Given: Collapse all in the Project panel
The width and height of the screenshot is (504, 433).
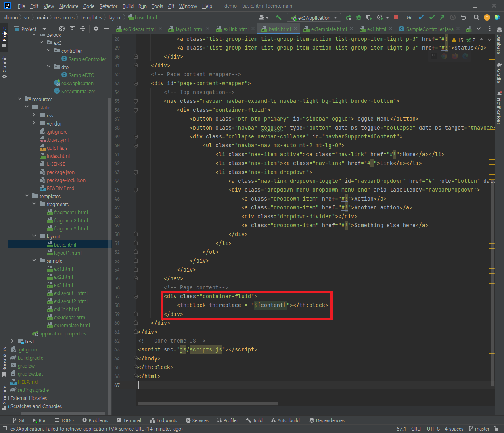Looking at the screenshot, I should click(83, 29).
